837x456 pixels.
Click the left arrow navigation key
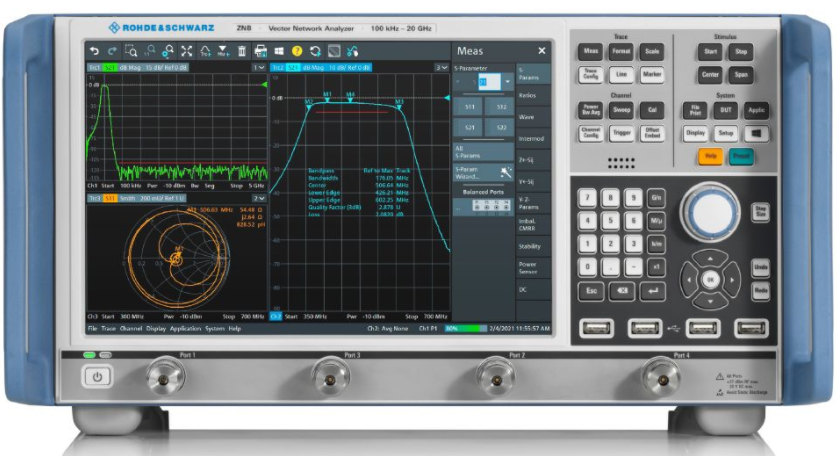click(x=689, y=280)
